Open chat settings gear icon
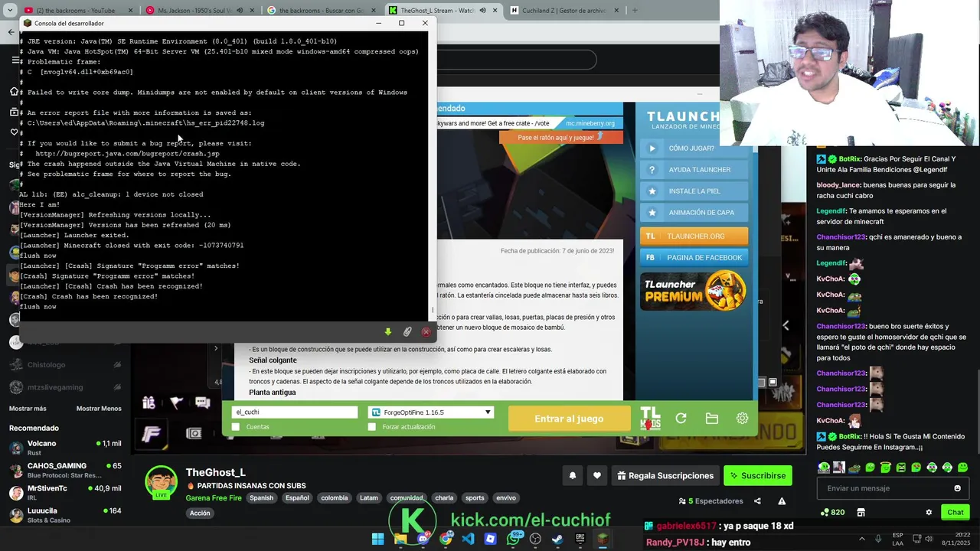 point(929,513)
